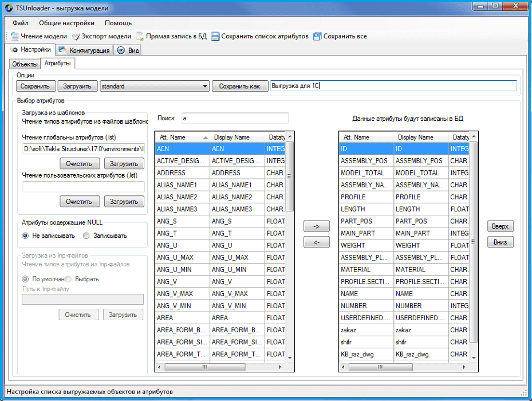Viewport: 532px width, 401px height.
Task: Click the Поиск search field
Action: click(x=234, y=119)
